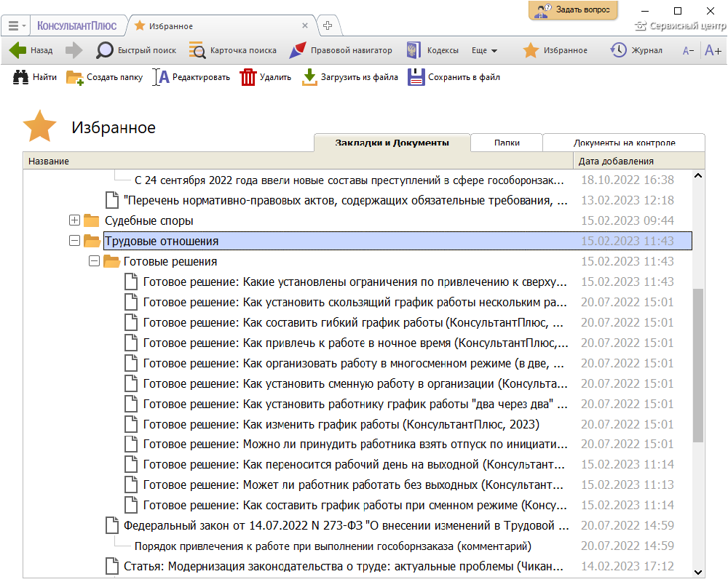
Task: Open решение about скользящий график работы
Action: [x=355, y=303]
